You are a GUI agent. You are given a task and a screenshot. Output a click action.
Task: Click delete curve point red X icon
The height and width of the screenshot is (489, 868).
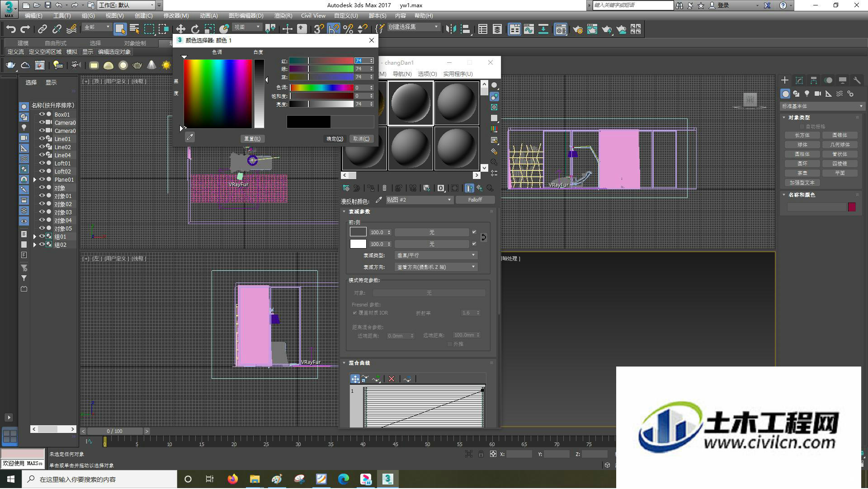[x=392, y=379]
